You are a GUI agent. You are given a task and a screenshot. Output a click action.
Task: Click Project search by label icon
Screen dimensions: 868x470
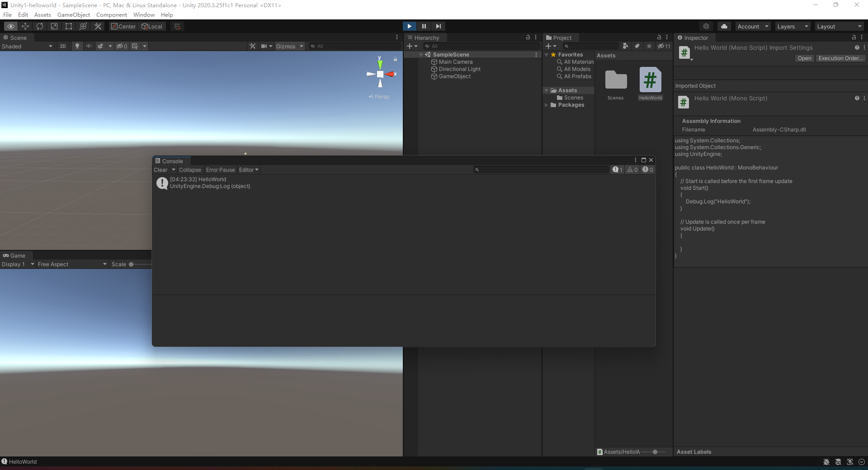tap(637, 46)
